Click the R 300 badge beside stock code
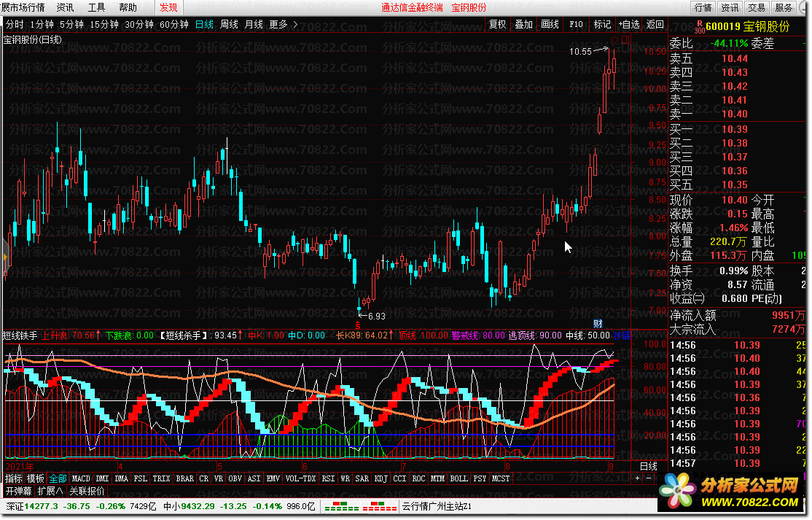The height and width of the screenshot is (520, 812). coord(700,27)
